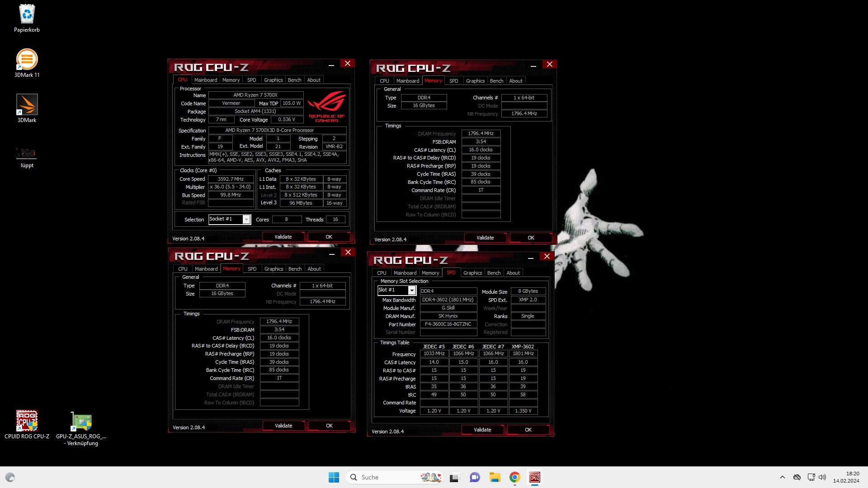Switch to CPU tab in the upper-right Memory window

(384, 81)
